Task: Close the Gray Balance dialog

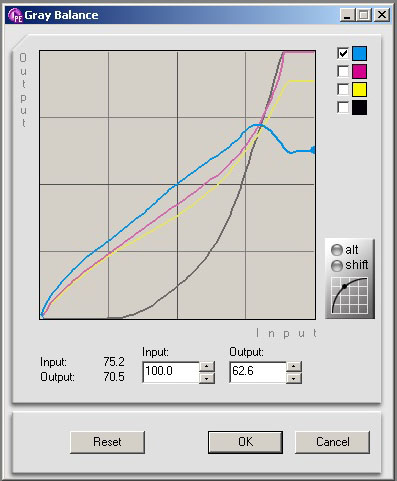Action: pos(382,15)
